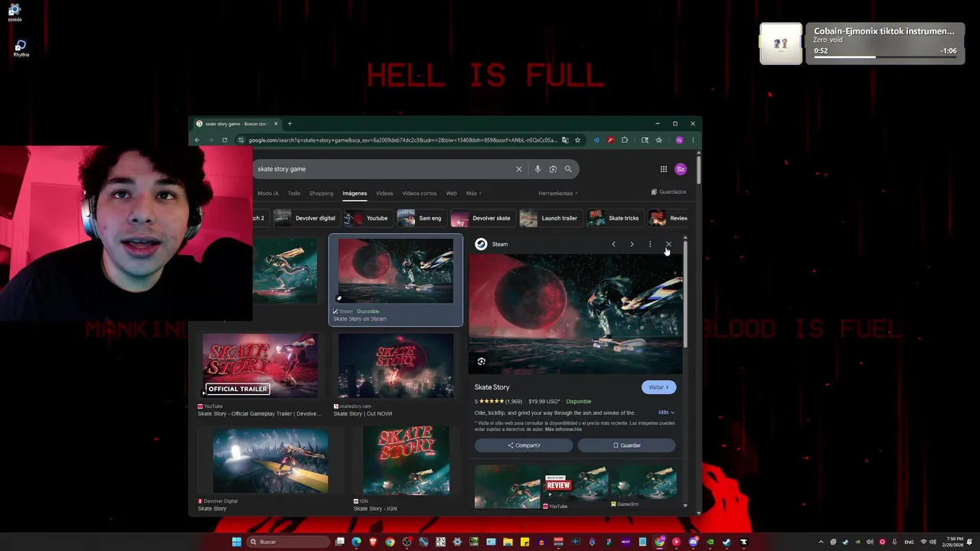
Task: Click the taskbar Buscar search box
Action: 289,542
